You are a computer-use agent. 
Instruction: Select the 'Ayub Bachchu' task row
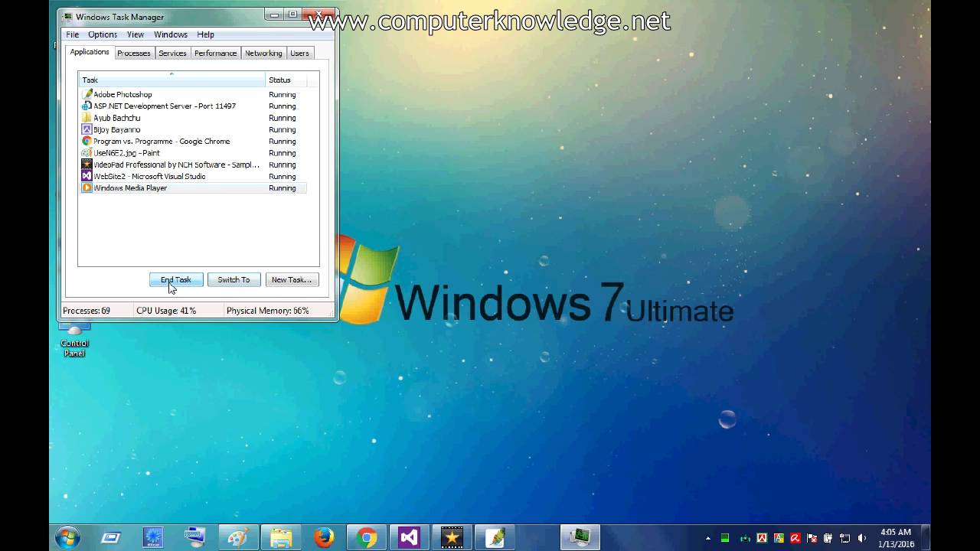[x=193, y=118]
